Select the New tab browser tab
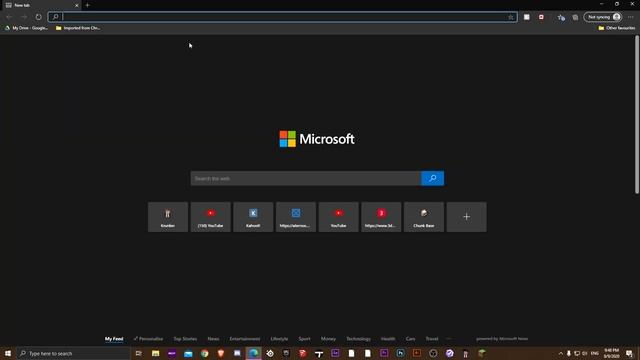This screenshot has width=640, height=360. coord(41,5)
